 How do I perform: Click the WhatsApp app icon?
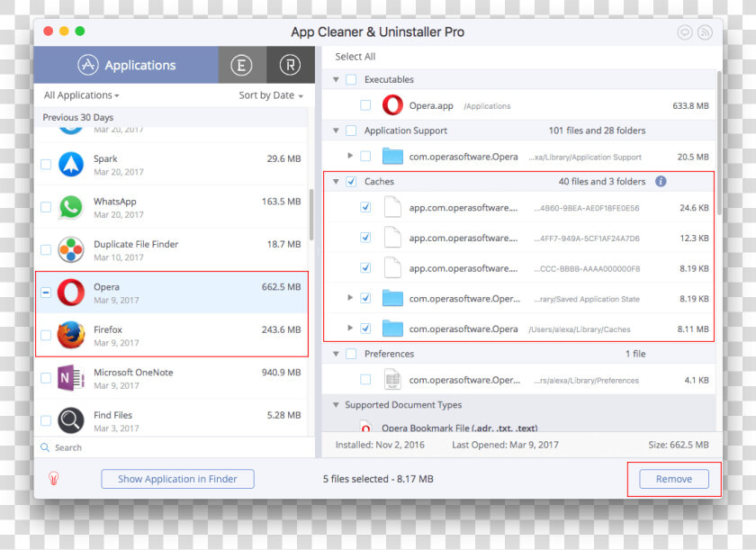pyautogui.click(x=71, y=207)
